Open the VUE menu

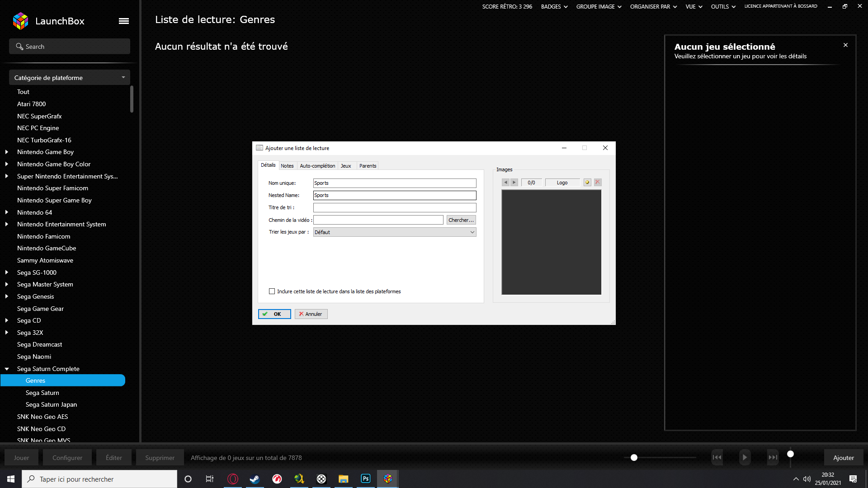(x=693, y=7)
